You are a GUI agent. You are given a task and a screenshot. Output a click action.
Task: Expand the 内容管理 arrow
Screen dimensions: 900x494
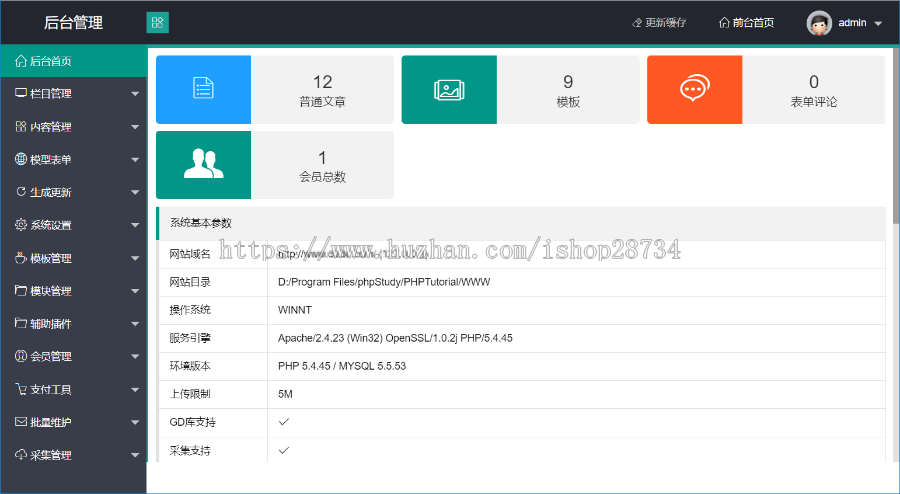click(135, 128)
